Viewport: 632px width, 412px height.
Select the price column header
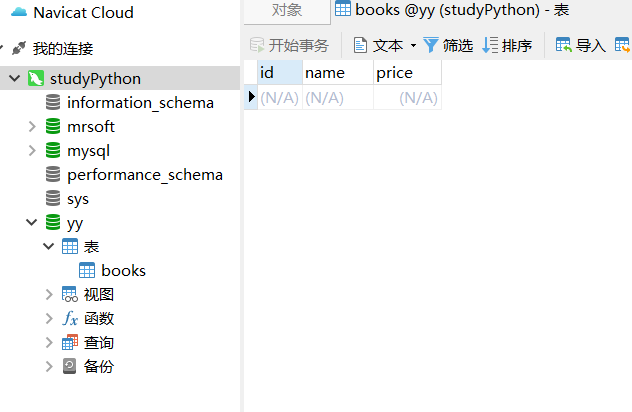(407, 73)
